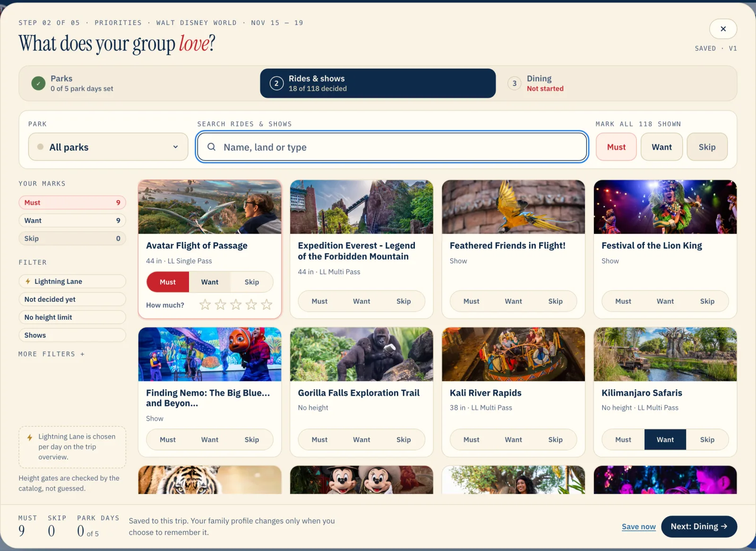Click the magnifier icon in search field
This screenshot has height=551, width=756.
click(211, 147)
